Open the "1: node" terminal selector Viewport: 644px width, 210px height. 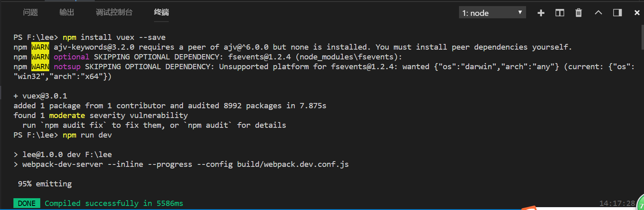[492, 13]
